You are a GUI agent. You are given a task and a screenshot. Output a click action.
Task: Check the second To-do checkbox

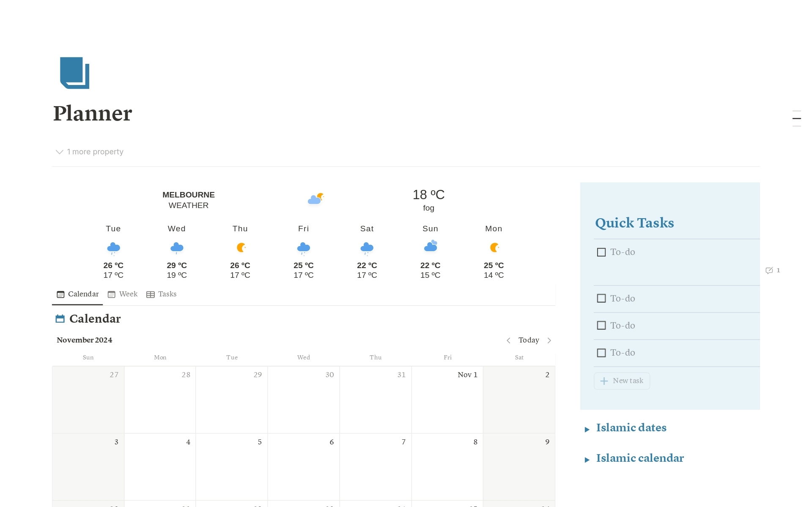tap(601, 299)
